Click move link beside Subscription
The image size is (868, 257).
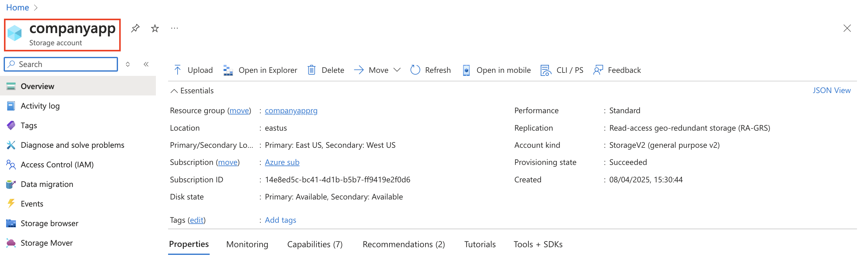point(228,162)
